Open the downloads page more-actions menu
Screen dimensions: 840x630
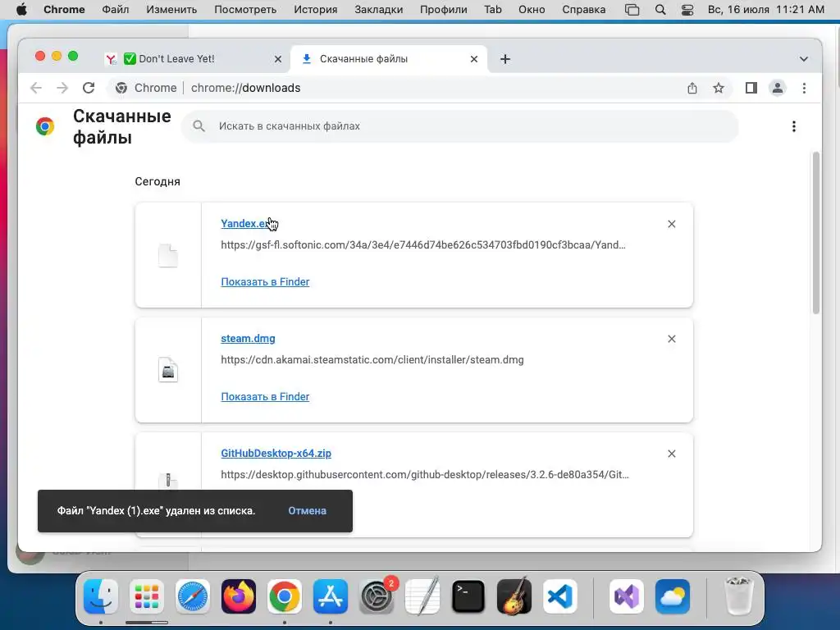(794, 126)
